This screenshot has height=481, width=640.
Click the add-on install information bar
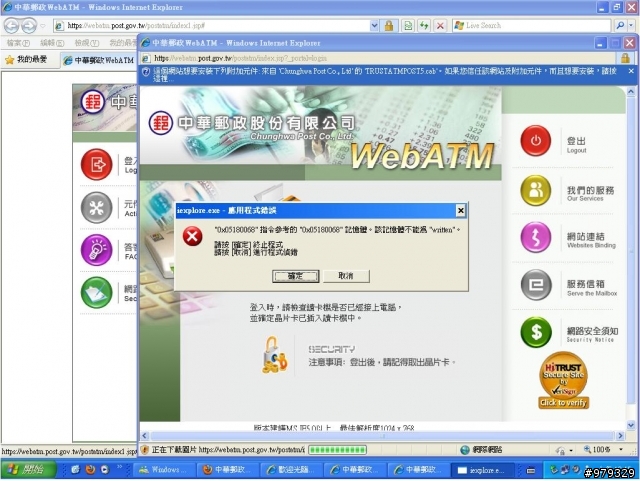[384, 75]
